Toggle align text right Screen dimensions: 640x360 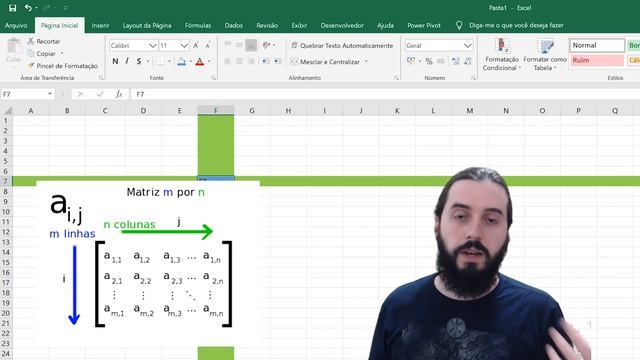pyautogui.click(x=251, y=61)
